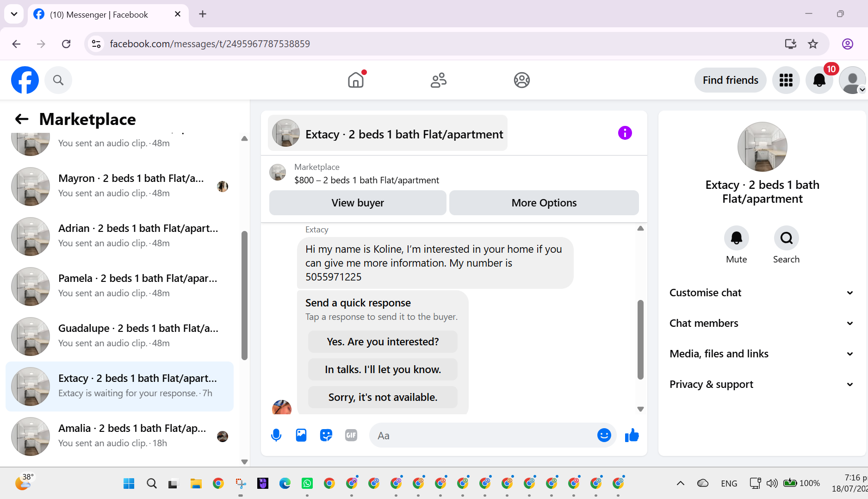
Task: Open notifications bell with 10 badge
Action: pos(819,80)
